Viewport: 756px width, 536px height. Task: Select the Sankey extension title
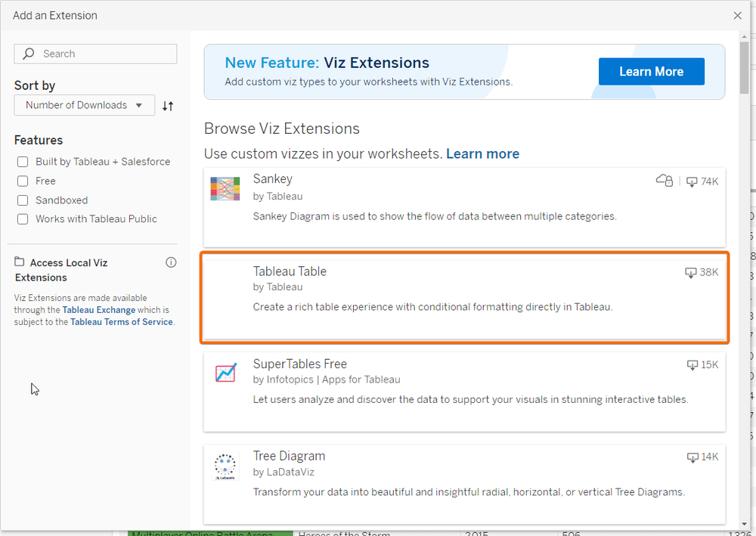pos(273,179)
